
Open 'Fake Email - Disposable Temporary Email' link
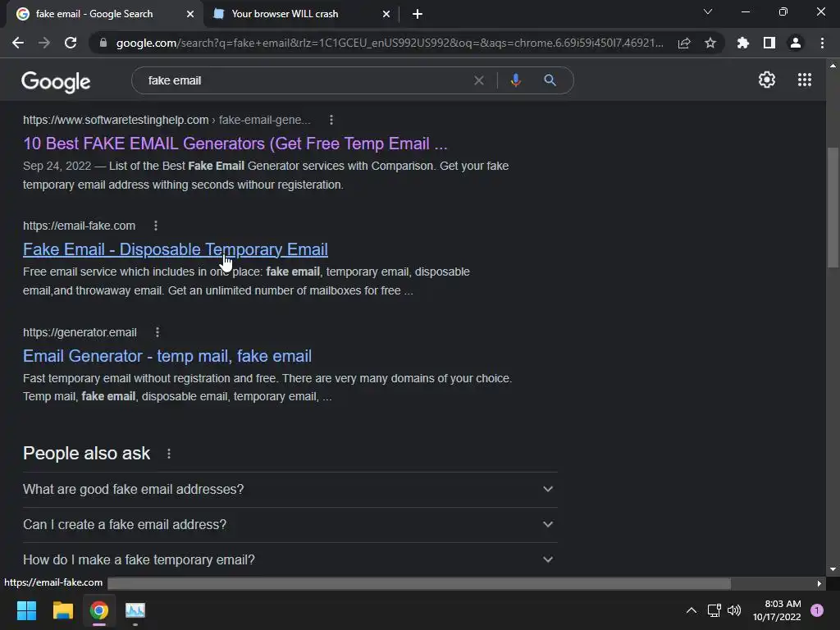[176, 249]
